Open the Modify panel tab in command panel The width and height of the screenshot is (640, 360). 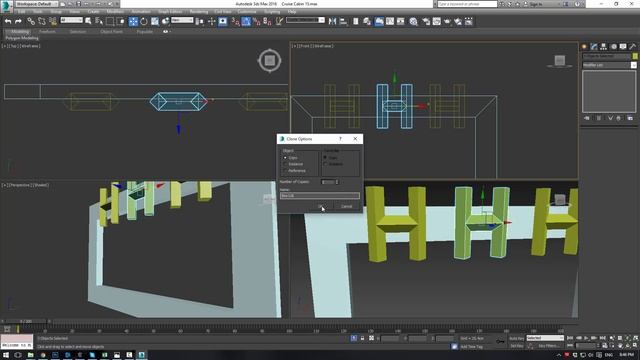594,47
